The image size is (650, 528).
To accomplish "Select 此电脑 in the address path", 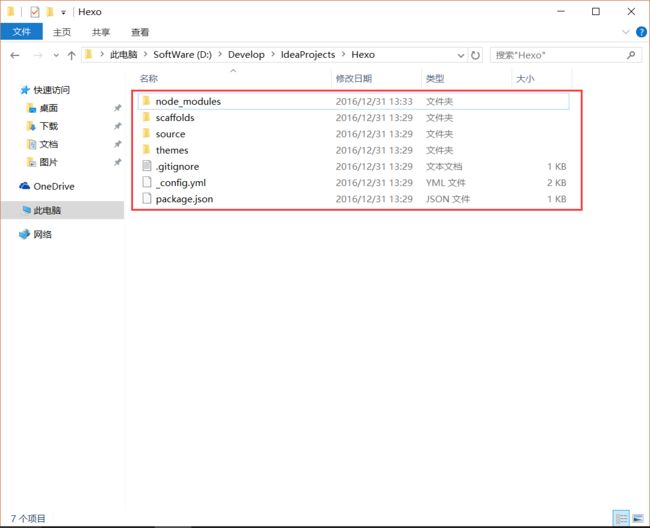I will click(x=124, y=55).
